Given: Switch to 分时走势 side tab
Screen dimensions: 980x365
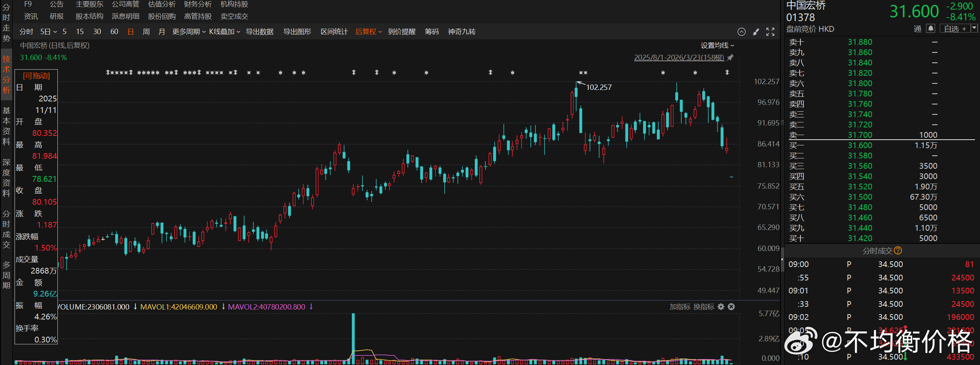Looking at the screenshot, I should pyautogui.click(x=6, y=23).
